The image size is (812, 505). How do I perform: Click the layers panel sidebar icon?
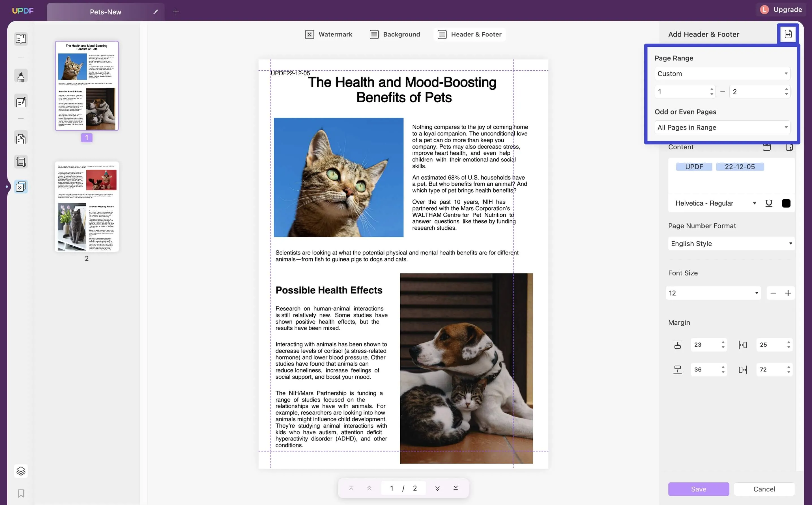(20, 471)
